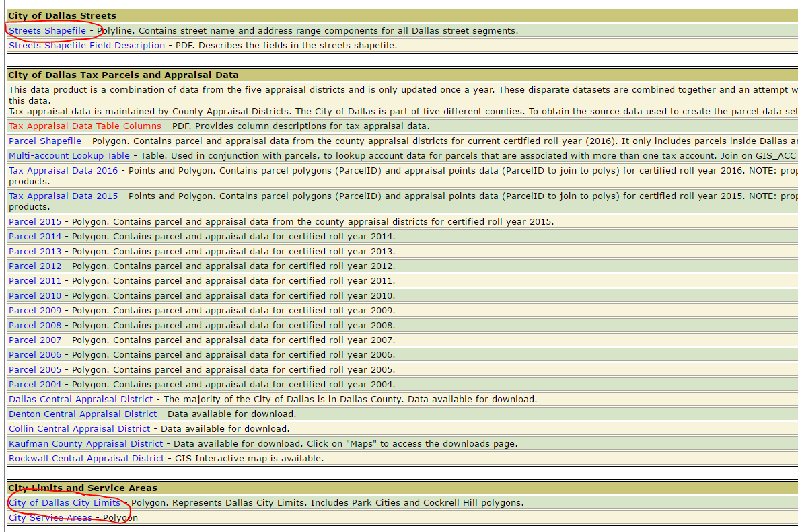Download the Parcel 2015 dataset
Image resolution: width=798 pixels, height=532 pixels.
click(x=34, y=222)
